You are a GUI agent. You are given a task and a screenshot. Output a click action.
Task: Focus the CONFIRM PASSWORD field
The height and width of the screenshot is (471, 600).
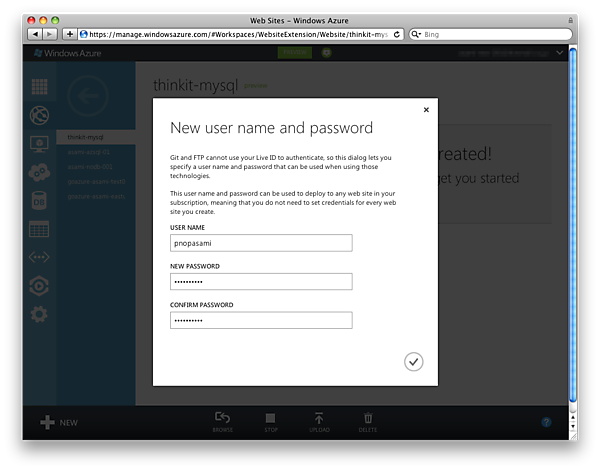[261, 320]
